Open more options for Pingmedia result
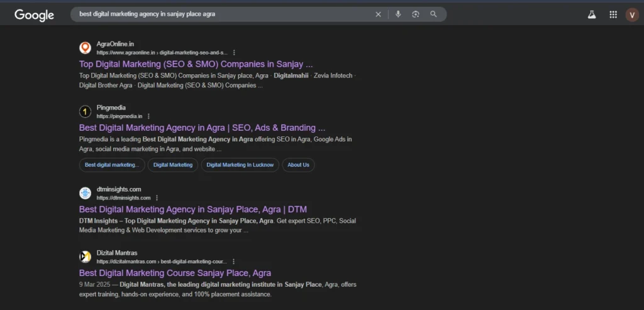This screenshot has height=310, width=644. pos(149,116)
